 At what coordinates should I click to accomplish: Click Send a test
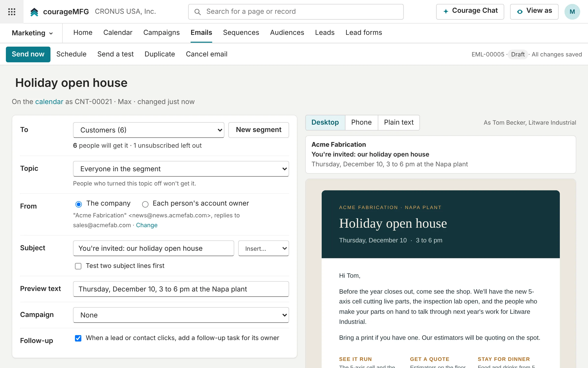tap(115, 54)
